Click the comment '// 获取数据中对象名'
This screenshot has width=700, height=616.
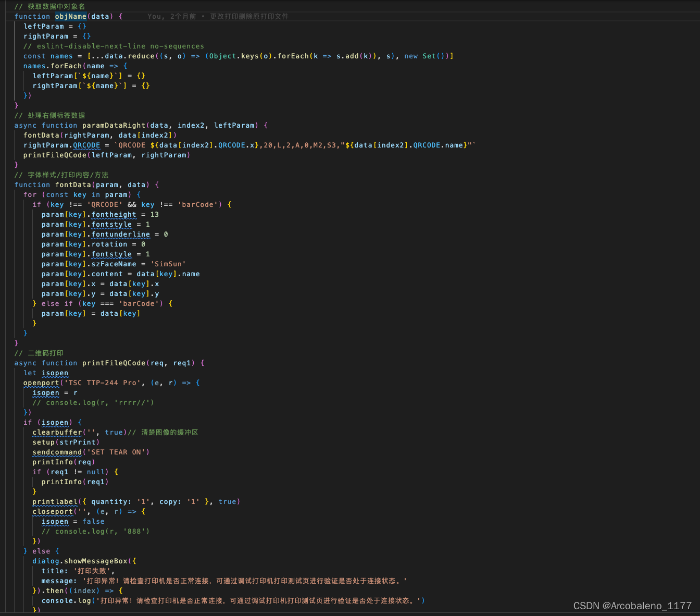pos(49,6)
